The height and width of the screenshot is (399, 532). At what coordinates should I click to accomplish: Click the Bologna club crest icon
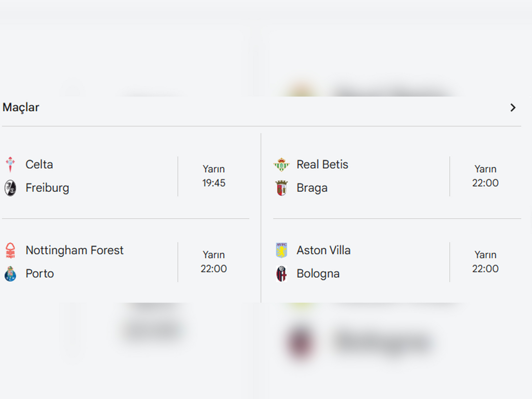281,274
